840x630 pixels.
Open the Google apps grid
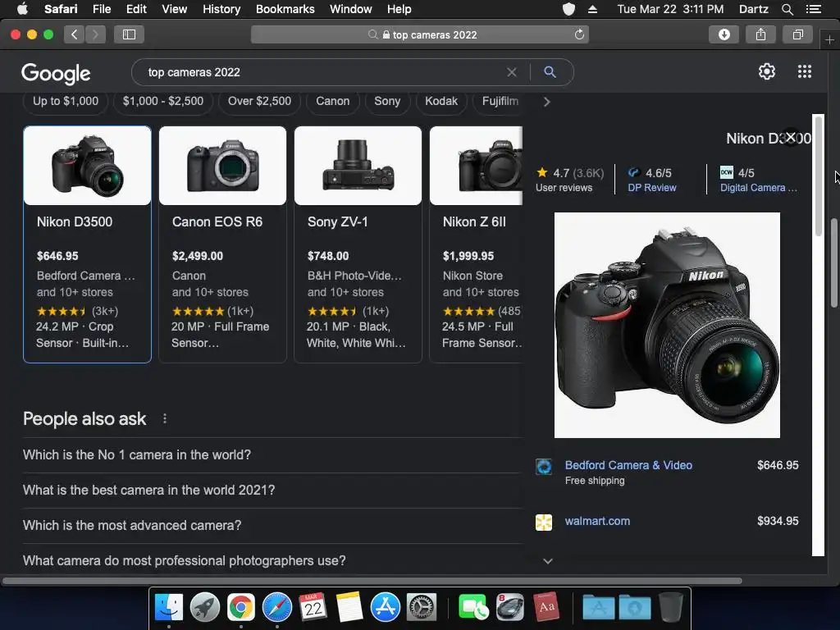(805, 72)
